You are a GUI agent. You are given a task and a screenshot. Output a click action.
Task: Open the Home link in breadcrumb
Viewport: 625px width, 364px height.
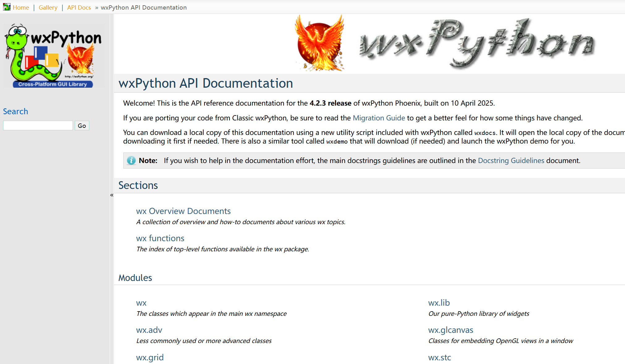tap(21, 7)
